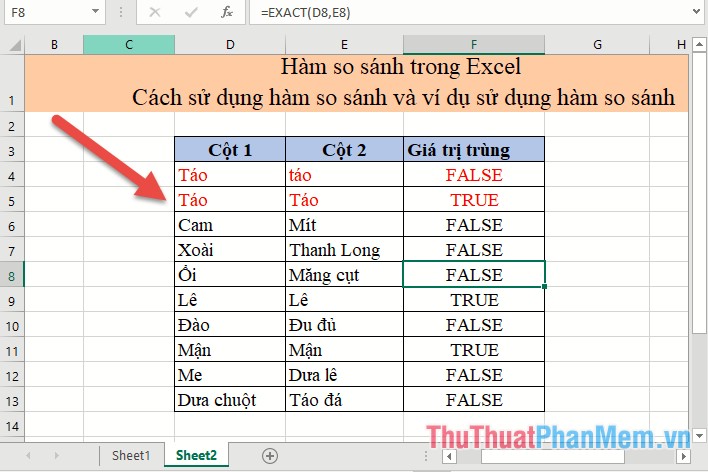This screenshot has height=472, width=708.
Task: Click selected FALSE cell in row 8
Action: 474,275
